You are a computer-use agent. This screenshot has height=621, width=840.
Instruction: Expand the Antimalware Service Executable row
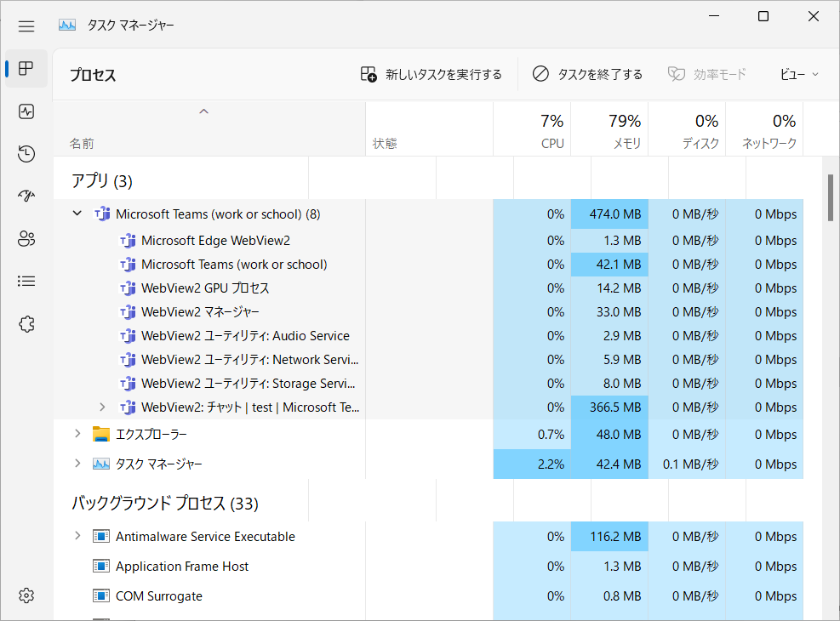pyautogui.click(x=77, y=536)
